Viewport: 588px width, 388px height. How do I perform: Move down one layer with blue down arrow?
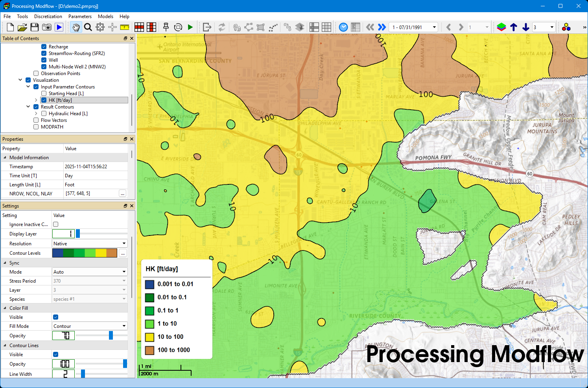526,27
